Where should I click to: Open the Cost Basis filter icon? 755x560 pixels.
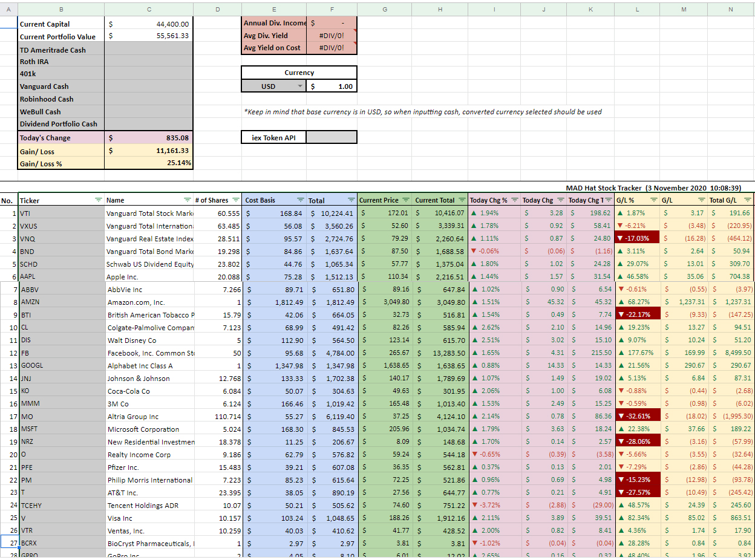(300, 200)
